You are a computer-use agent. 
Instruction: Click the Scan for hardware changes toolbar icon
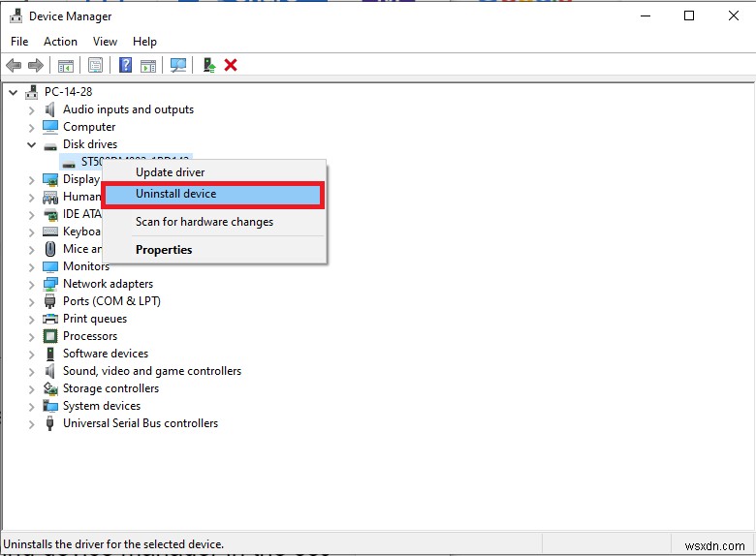tap(178, 65)
